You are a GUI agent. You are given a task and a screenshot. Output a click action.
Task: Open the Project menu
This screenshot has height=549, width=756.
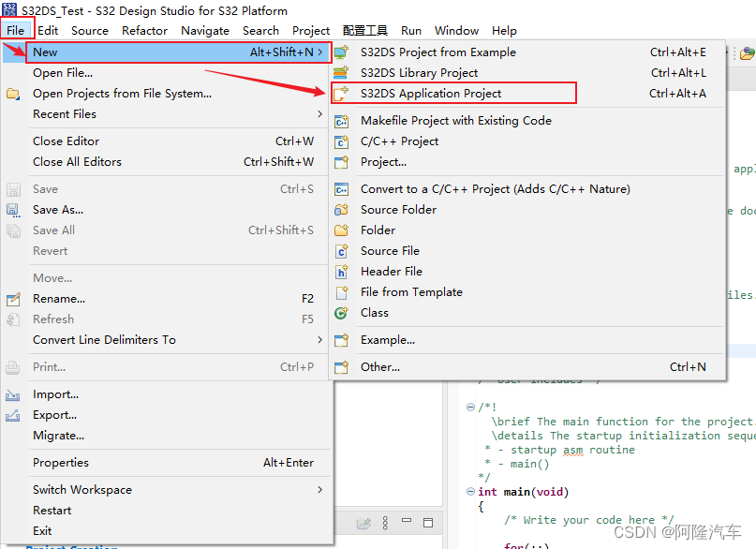(x=311, y=30)
